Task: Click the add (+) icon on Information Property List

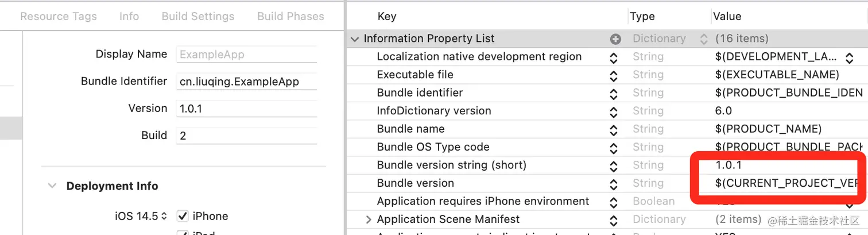Action: pos(615,39)
